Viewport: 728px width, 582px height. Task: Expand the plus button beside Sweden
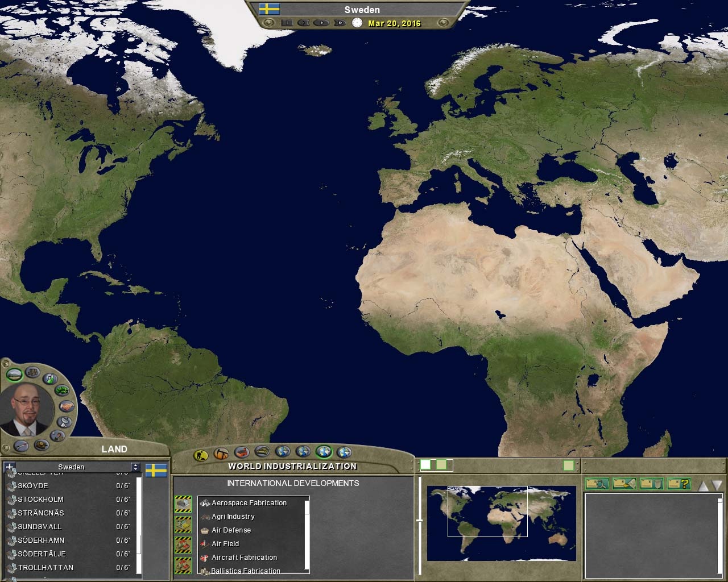(x=10, y=467)
